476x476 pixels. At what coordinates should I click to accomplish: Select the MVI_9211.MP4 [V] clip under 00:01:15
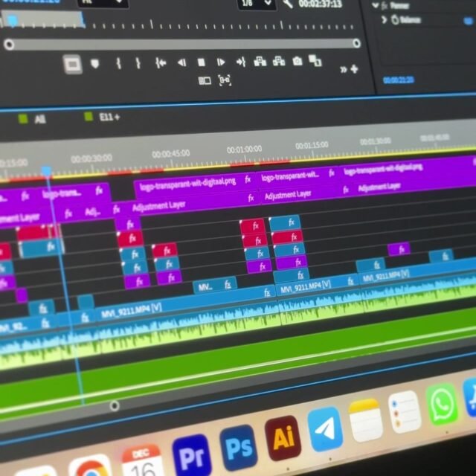[x=318, y=284]
